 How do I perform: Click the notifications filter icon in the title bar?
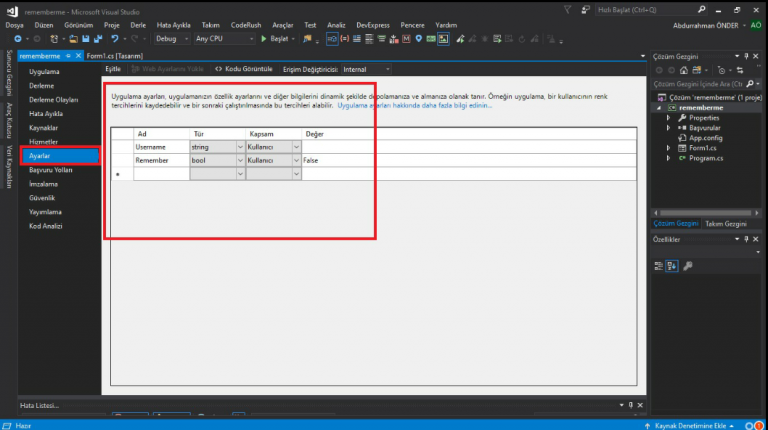coord(567,10)
